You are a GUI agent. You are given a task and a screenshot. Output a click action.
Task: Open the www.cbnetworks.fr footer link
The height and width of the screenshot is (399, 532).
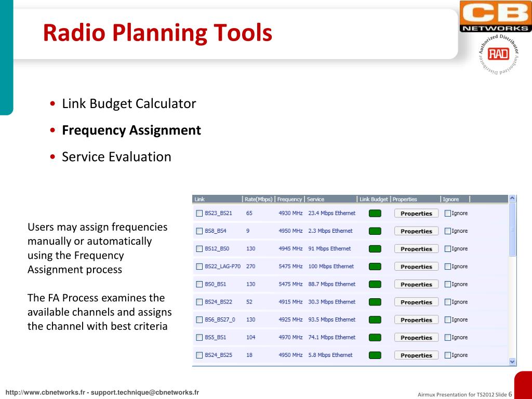[45, 393]
